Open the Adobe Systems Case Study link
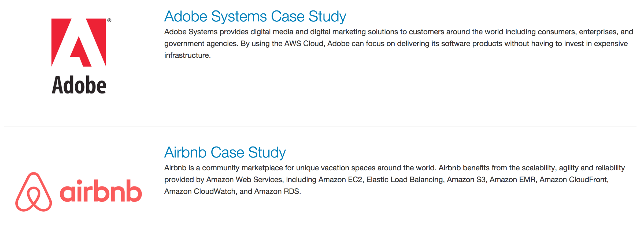 click(255, 17)
